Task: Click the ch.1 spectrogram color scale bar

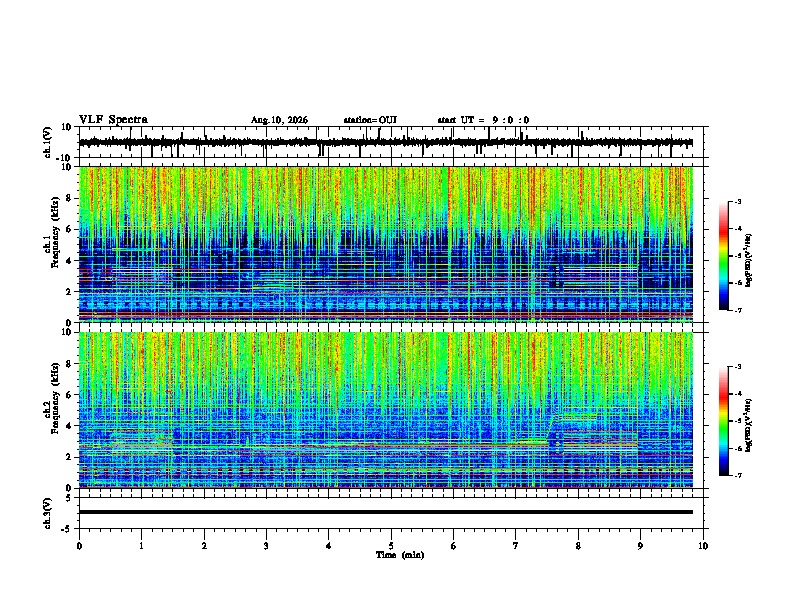Action: tap(724, 256)
